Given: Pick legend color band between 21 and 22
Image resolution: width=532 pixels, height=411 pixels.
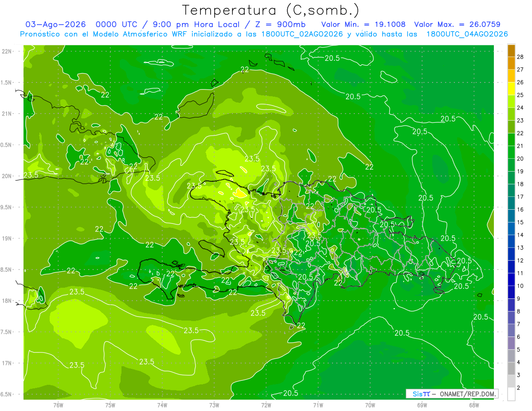Looking at the screenshot, I should tap(511, 140).
